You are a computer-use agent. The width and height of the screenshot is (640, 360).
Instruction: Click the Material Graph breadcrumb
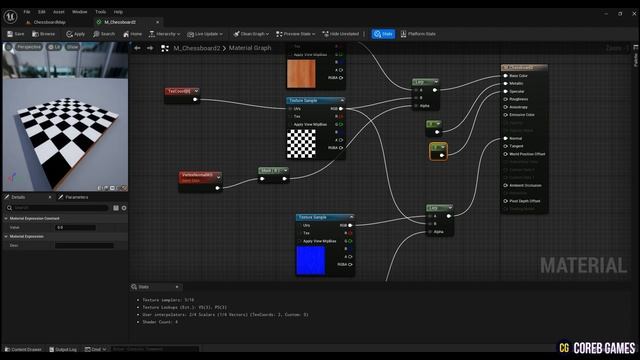(x=250, y=48)
